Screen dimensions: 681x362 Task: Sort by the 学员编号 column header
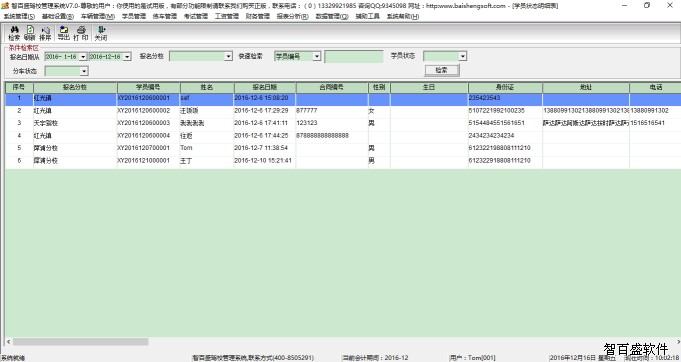click(149, 87)
